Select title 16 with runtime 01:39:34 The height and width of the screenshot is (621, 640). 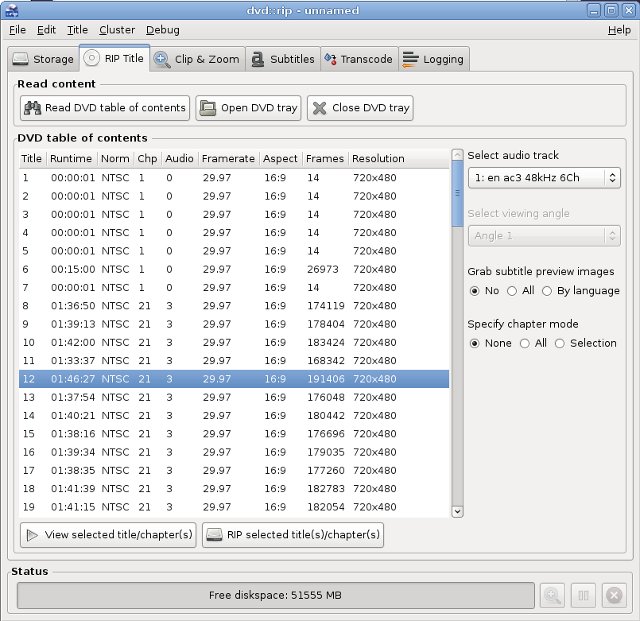[x=234, y=452]
